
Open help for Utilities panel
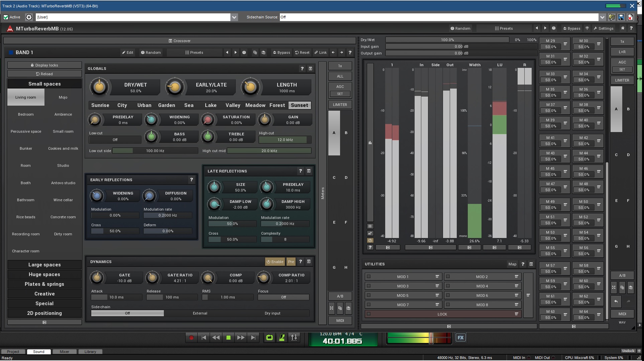point(523,264)
